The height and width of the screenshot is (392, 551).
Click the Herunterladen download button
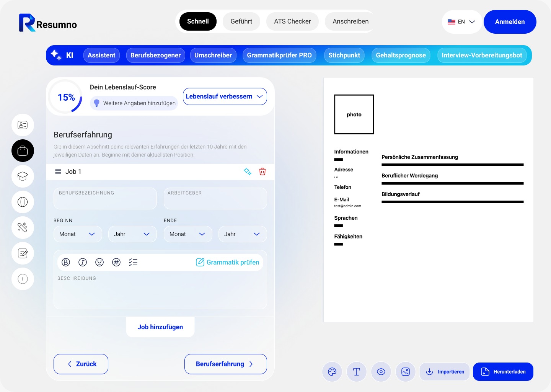point(503,372)
